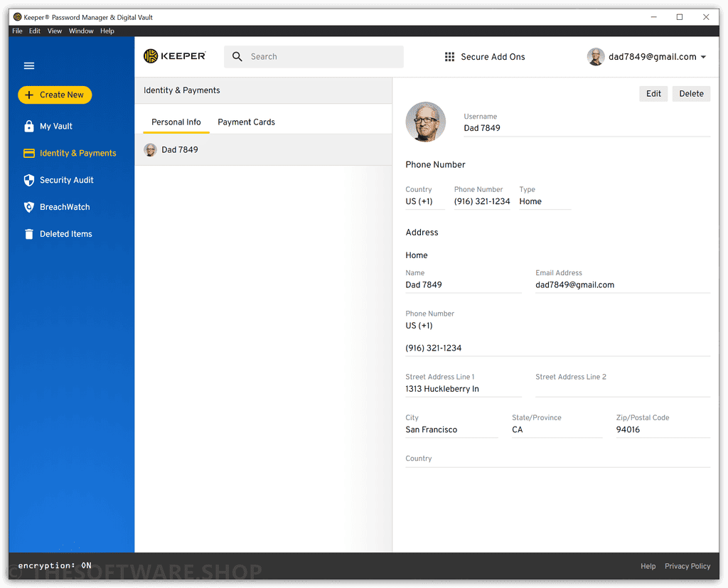
Task: Open the View menu
Action: click(54, 31)
